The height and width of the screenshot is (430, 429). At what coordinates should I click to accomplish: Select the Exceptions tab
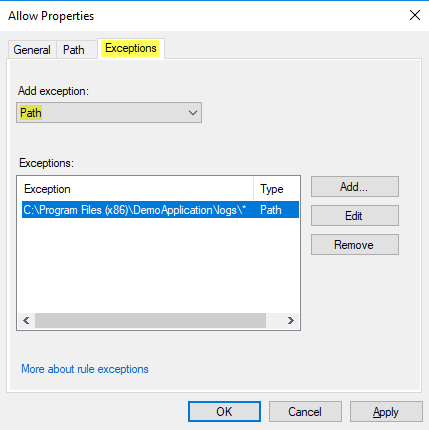[131, 48]
